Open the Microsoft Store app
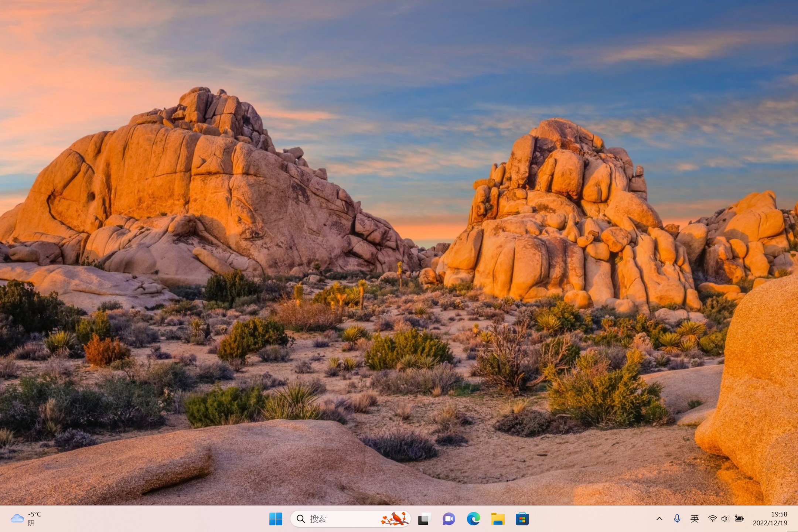The image size is (798, 532). click(x=522, y=519)
